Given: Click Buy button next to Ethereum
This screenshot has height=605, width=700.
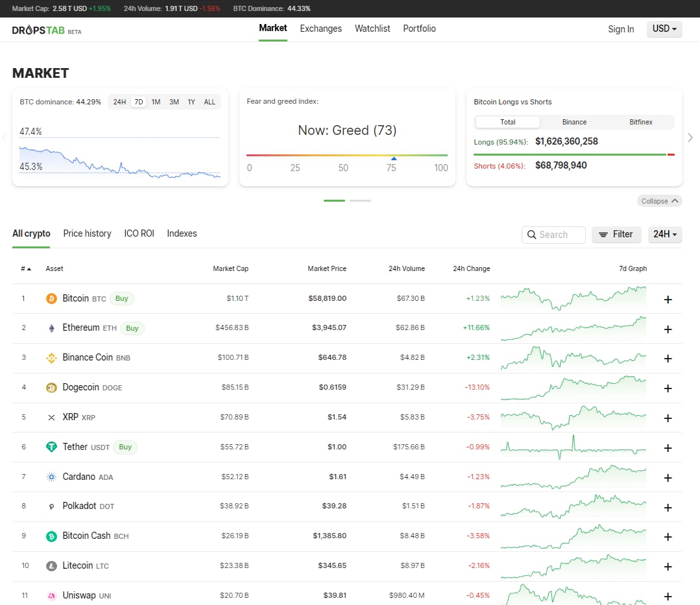Looking at the screenshot, I should pos(132,328).
